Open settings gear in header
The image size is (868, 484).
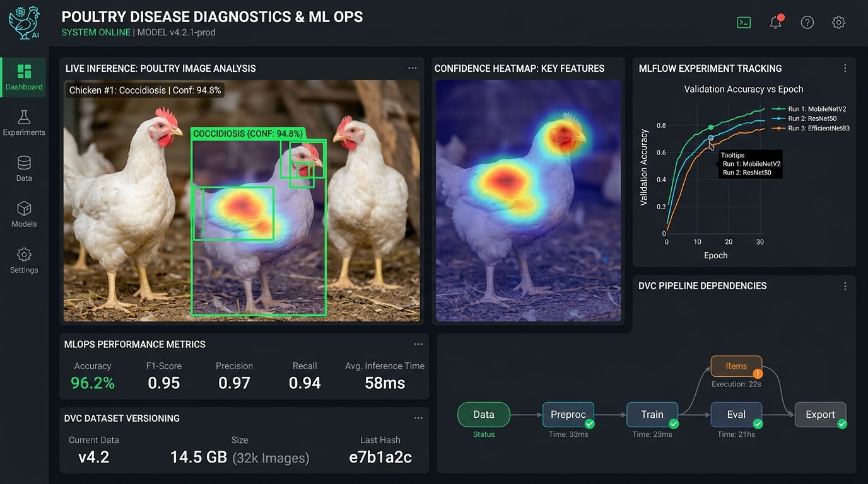838,23
